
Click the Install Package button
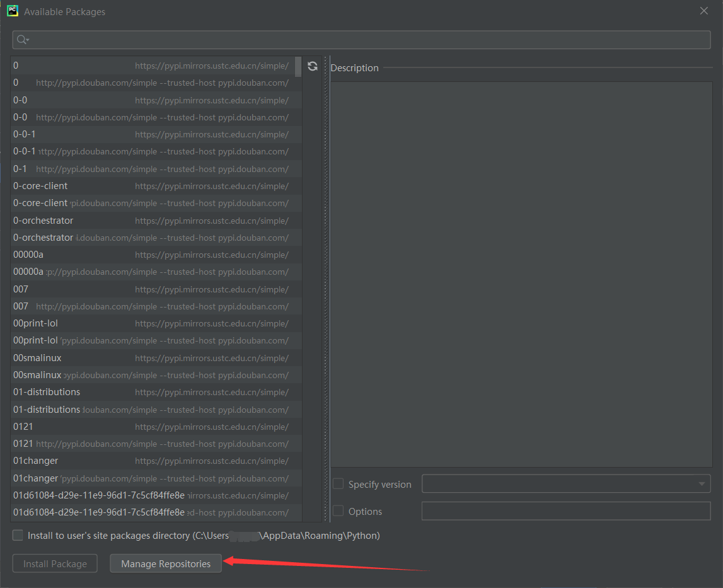pyautogui.click(x=54, y=563)
